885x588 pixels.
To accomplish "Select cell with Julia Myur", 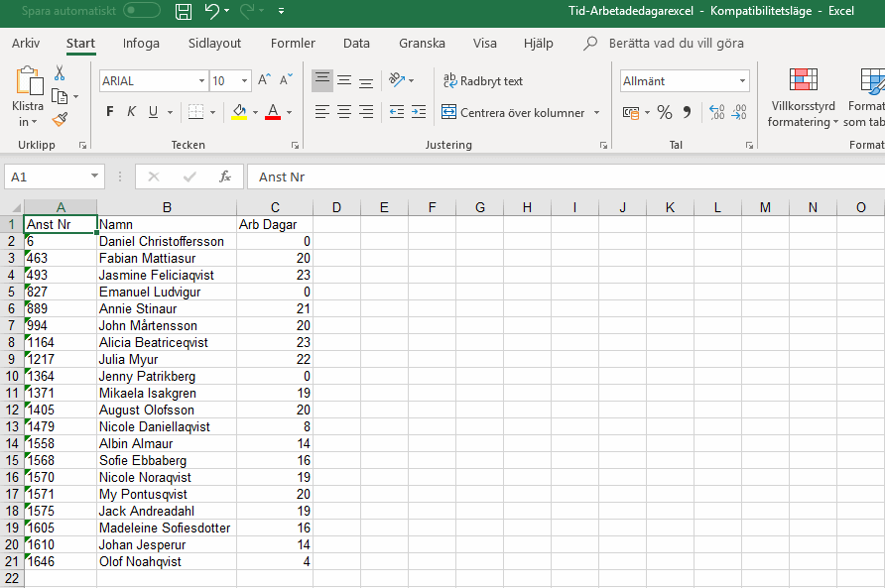I will pos(167,360).
